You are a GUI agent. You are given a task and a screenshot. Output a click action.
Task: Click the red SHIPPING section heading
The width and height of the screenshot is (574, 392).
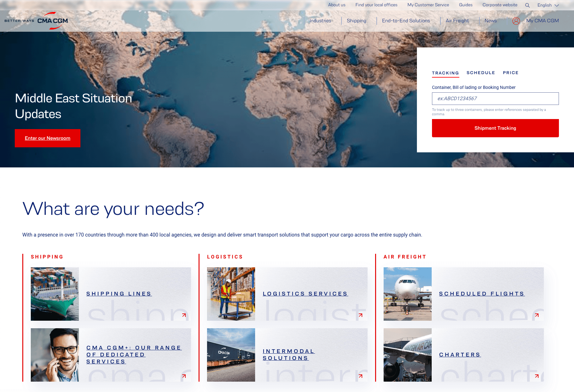click(47, 257)
